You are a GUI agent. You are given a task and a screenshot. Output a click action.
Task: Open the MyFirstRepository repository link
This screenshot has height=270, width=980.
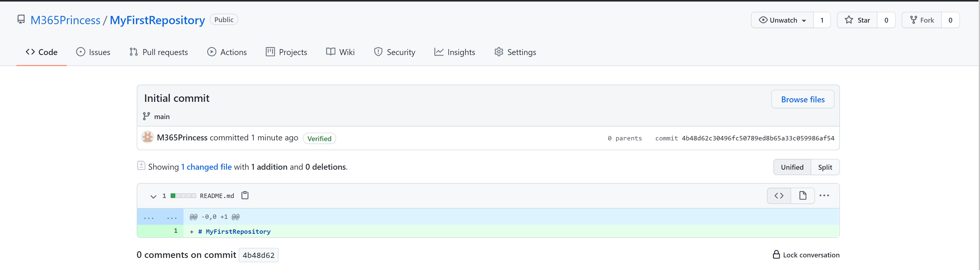(157, 20)
